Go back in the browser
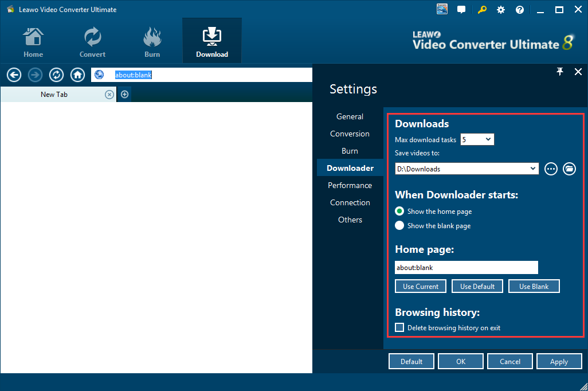Screen dimensions: 588x391 (14, 75)
